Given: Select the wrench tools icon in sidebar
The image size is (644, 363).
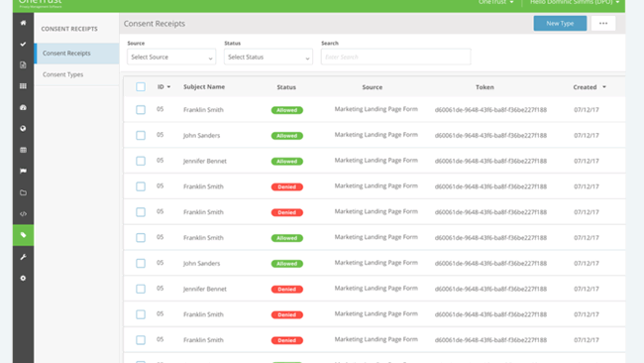Looking at the screenshot, I should [x=23, y=257].
